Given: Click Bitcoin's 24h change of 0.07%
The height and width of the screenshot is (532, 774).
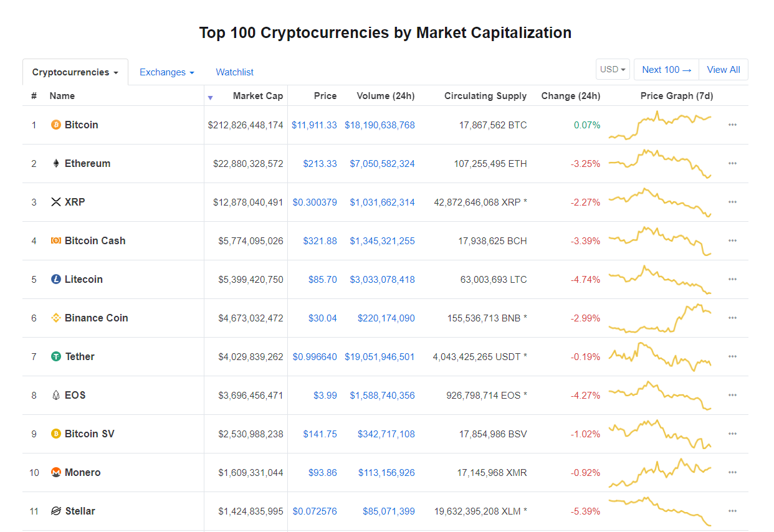Looking at the screenshot, I should 587,125.
